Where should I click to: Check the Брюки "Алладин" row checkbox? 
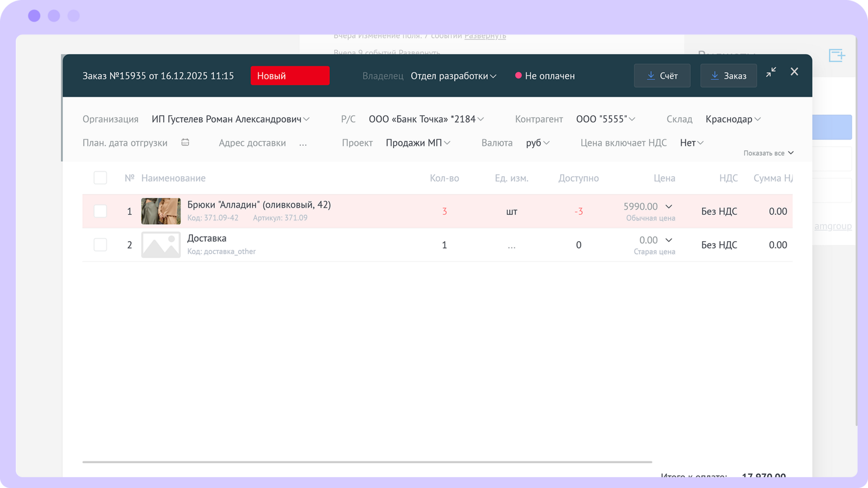100,211
